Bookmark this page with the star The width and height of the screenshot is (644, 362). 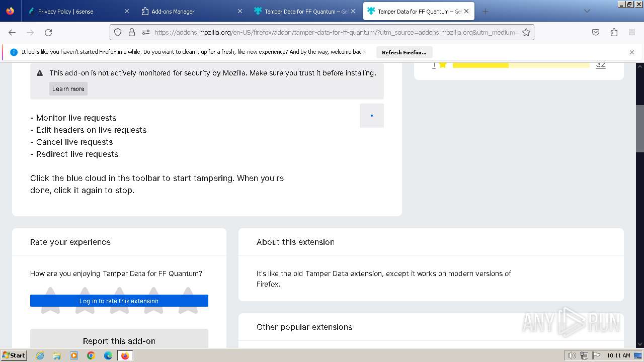[x=526, y=32]
